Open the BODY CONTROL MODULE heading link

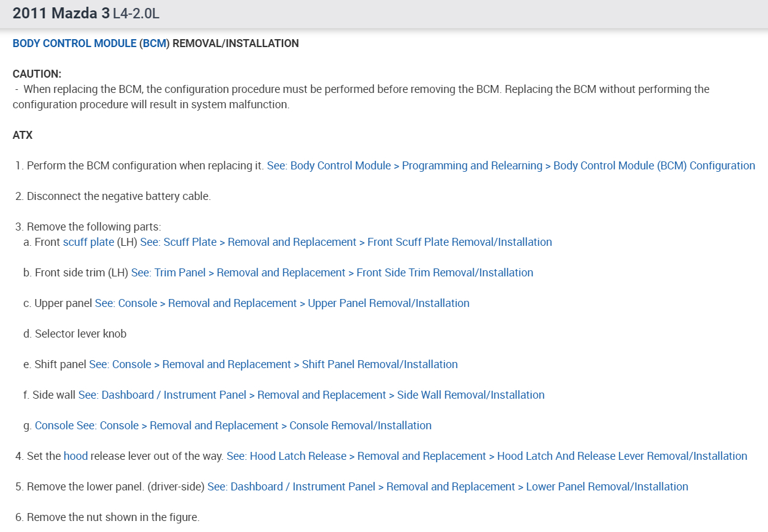pyautogui.click(x=74, y=43)
